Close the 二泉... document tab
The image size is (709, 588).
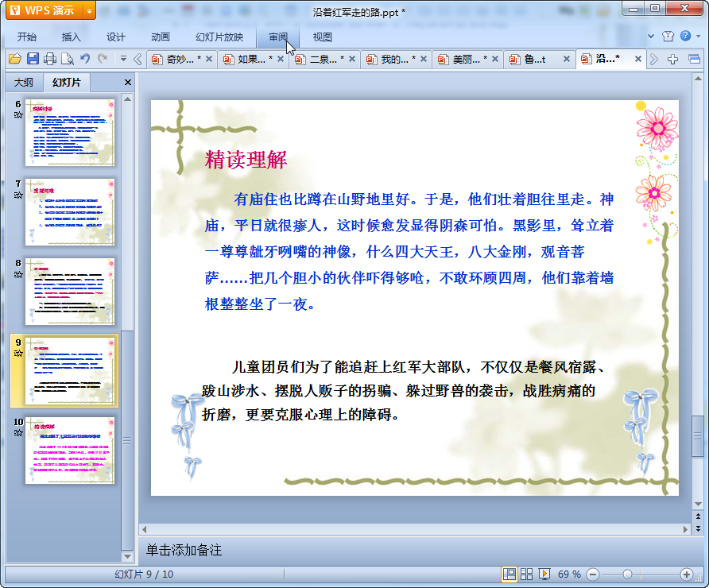click(352, 59)
